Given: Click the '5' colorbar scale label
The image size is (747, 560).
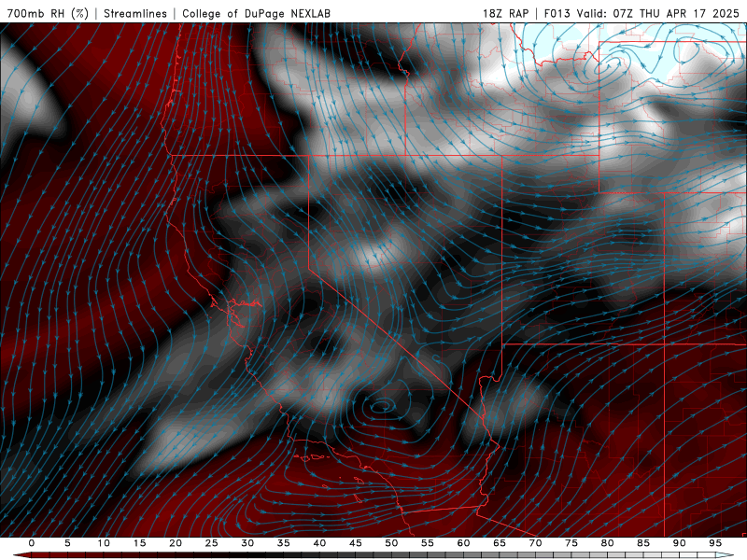Looking at the screenshot, I should tap(67, 543).
